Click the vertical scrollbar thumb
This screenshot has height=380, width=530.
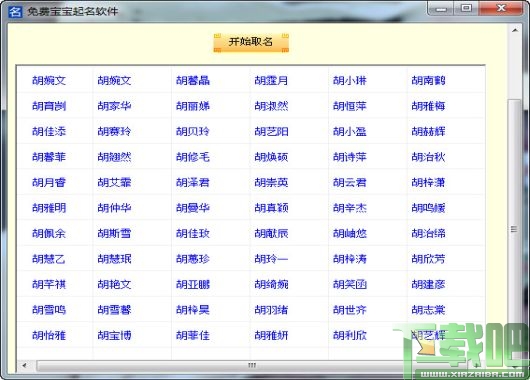pos(514,229)
